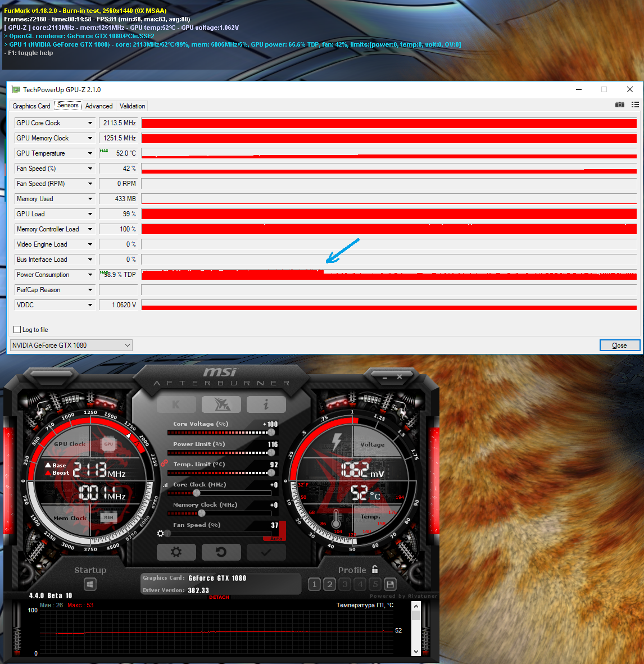Reset Afterburner settings to defaults
The image size is (644, 664).
point(221,552)
